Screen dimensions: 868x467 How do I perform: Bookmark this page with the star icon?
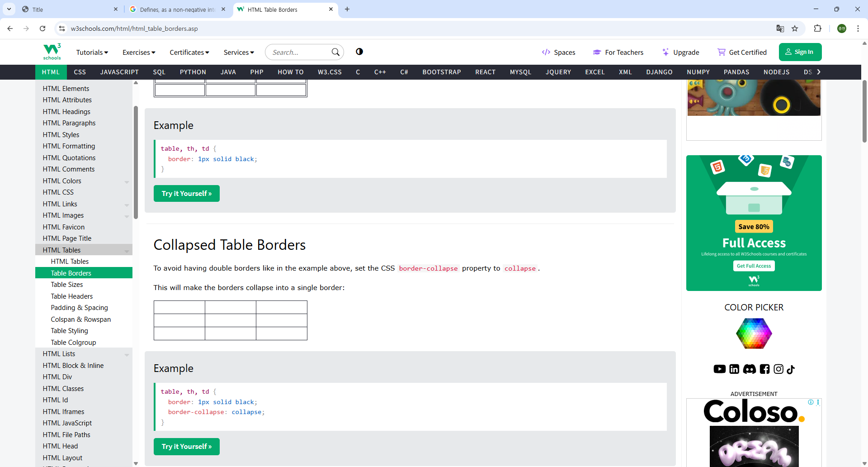795,29
